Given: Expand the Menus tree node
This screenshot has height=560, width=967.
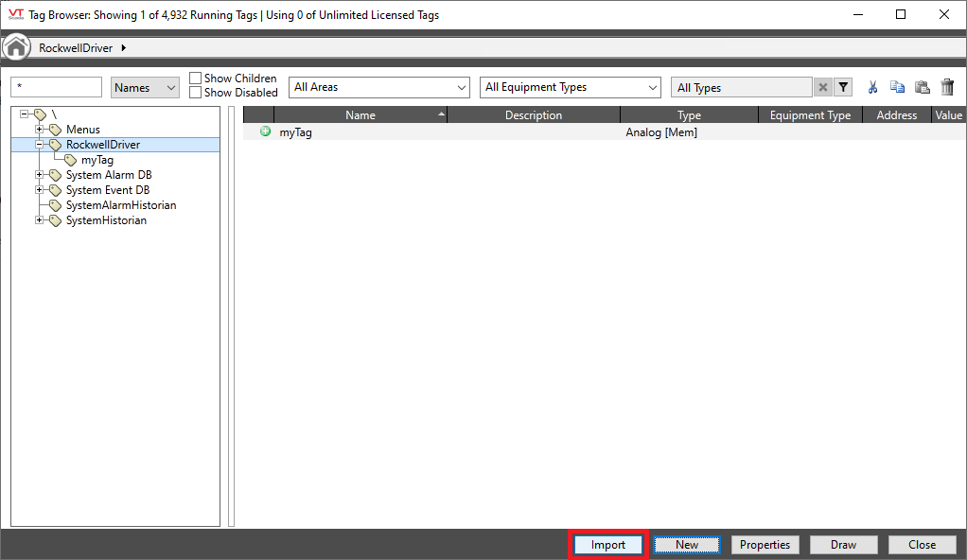Looking at the screenshot, I should (40, 130).
